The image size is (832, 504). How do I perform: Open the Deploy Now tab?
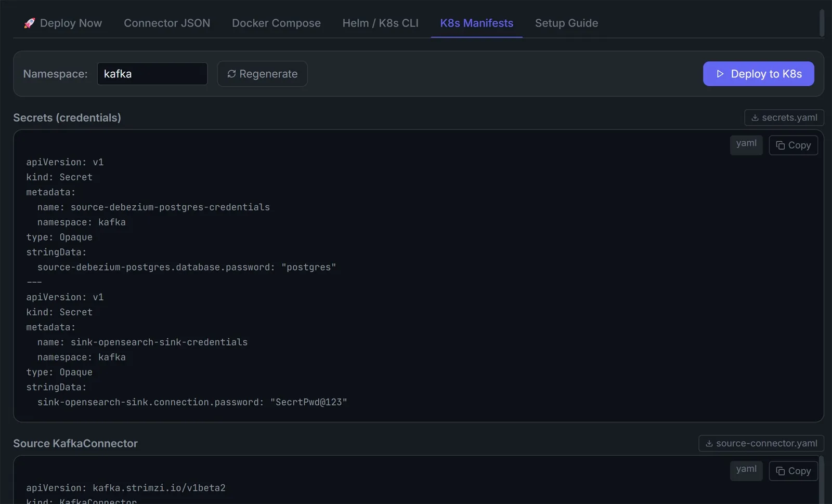pos(63,23)
